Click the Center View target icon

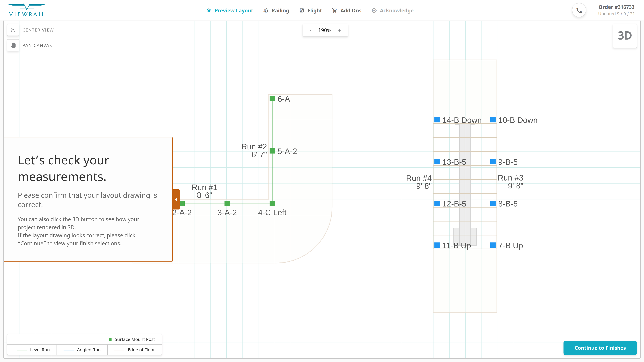(x=13, y=30)
